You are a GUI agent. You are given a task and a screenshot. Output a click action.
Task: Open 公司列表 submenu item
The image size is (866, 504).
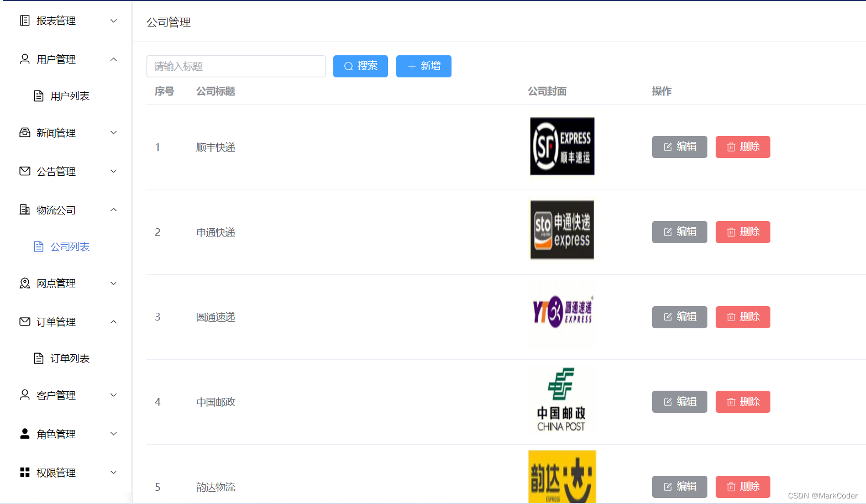coord(66,246)
